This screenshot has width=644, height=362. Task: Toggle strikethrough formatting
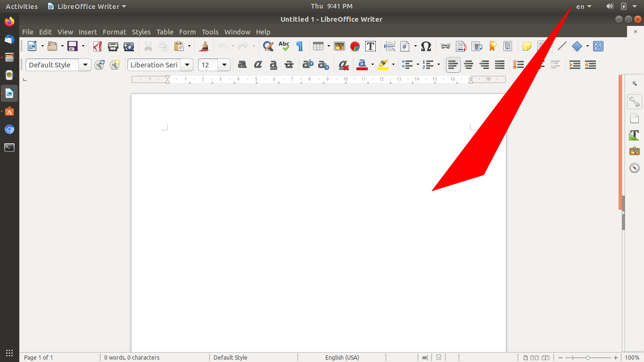point(289,65)
